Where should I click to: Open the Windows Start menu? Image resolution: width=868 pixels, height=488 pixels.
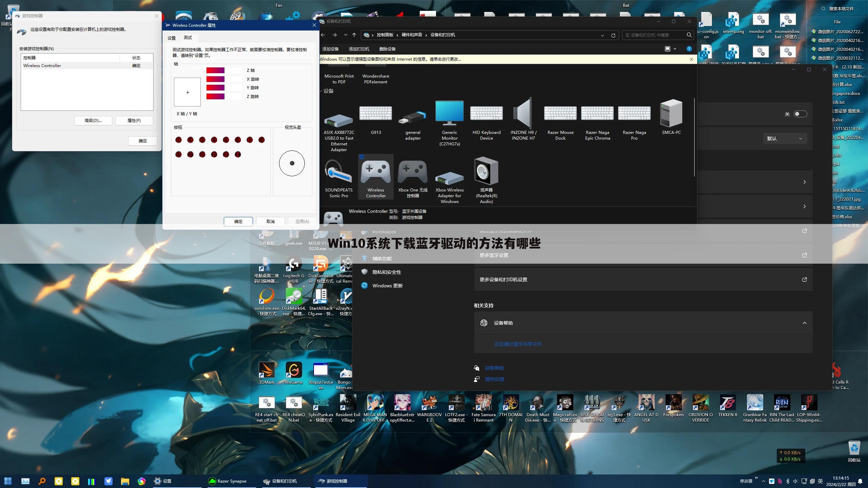(8, 481)
